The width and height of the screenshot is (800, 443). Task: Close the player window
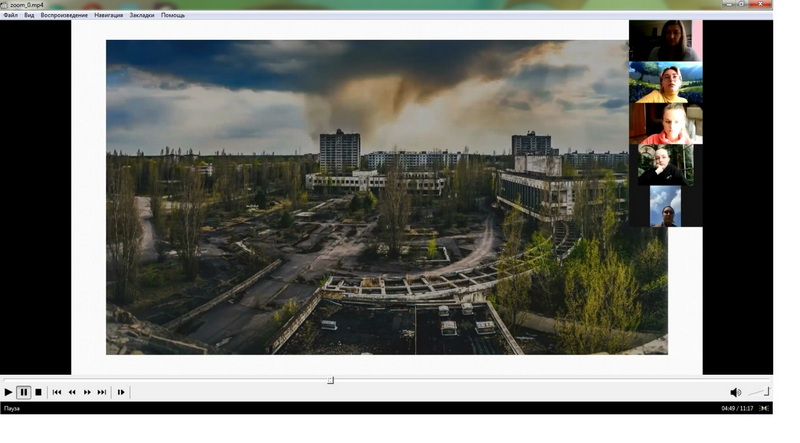760,4
